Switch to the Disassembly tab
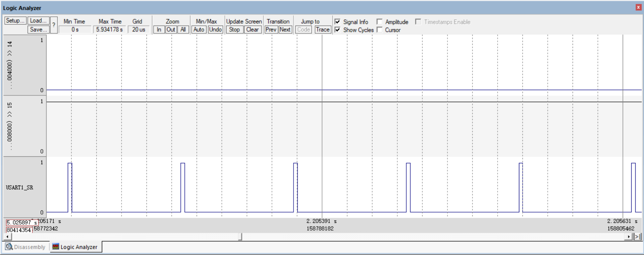 (26, 247)
